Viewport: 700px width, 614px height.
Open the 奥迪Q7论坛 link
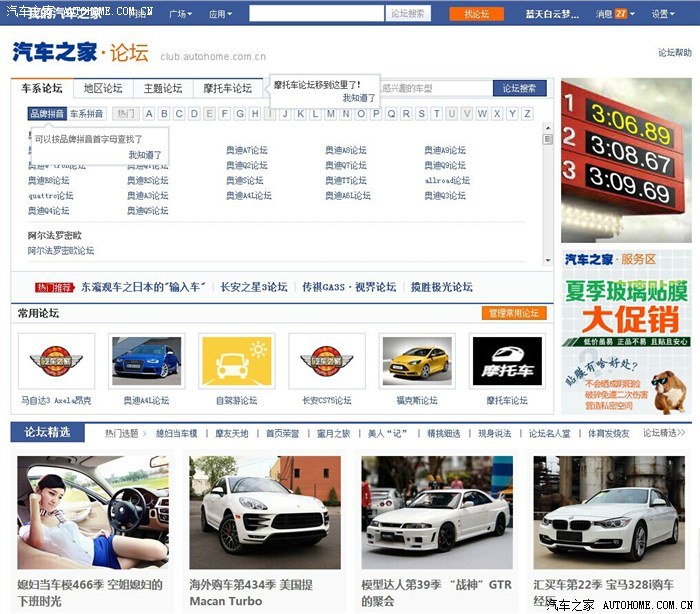[346, 165]
